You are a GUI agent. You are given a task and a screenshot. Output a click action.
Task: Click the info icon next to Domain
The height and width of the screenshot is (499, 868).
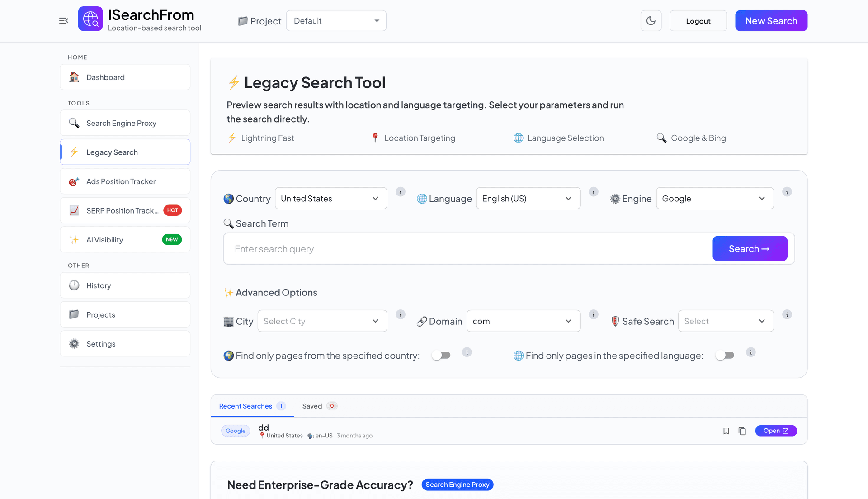[x=594, y=314]
